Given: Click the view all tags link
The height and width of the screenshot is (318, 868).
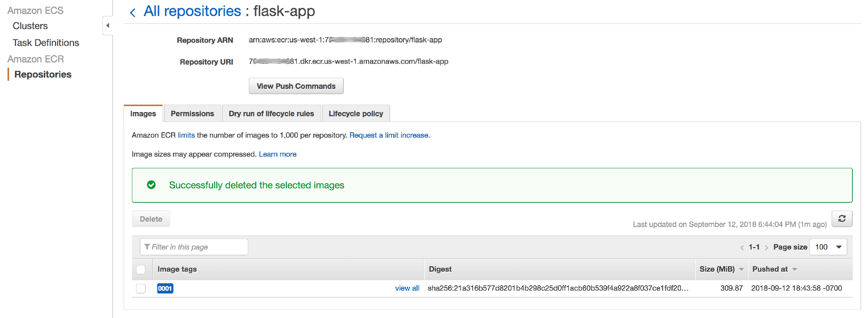Looking at the screenshot, I should [x=407, y=288].
